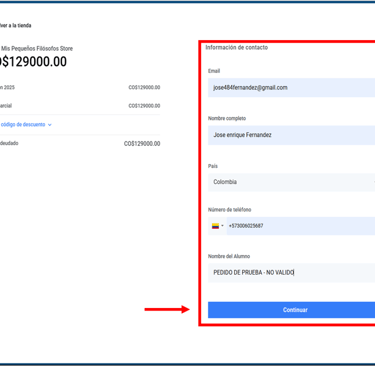Select the País label
The width and height of the screenshot is (375, 366).
pyautogui.click(x=213, y=166)
